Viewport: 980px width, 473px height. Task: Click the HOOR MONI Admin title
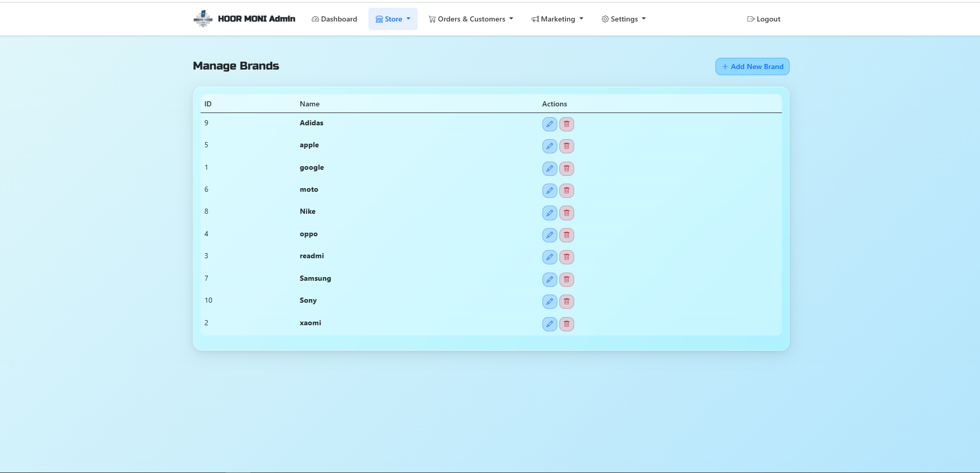256,19
